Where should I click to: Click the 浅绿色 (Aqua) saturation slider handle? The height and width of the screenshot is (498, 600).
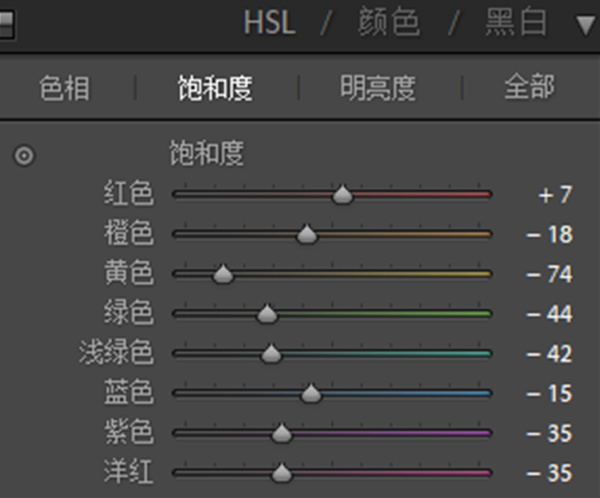(x=271, y=354)
